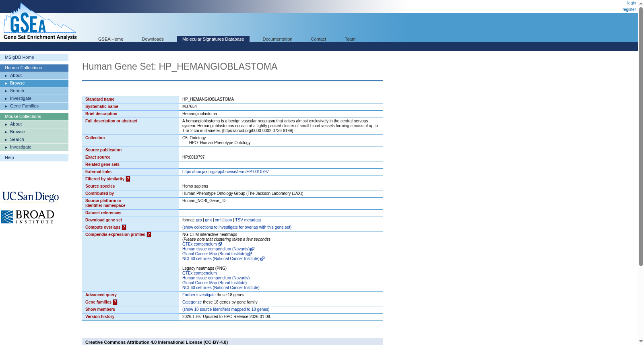Open the hpo.jax.org external link
This screenshot has height=345, width=644.
pos(225,172)
